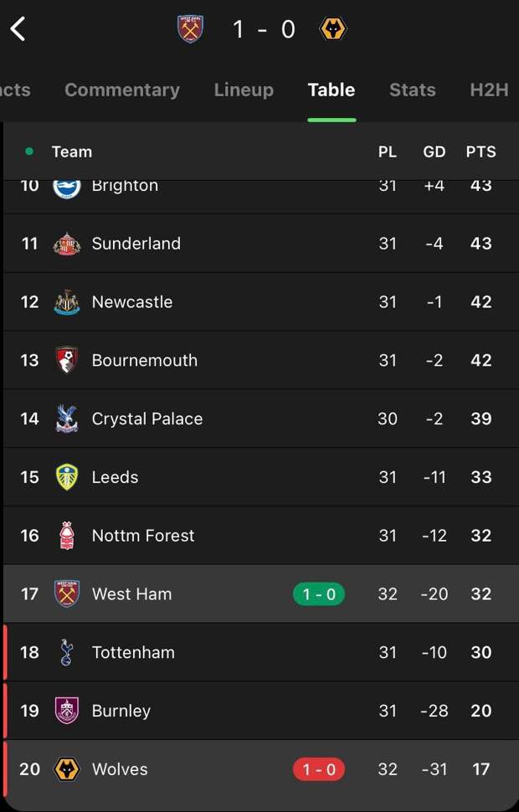Viewport: 519px width, 812px height.
Task: Open the Lineup tab
Action: (x=244, y=90)
